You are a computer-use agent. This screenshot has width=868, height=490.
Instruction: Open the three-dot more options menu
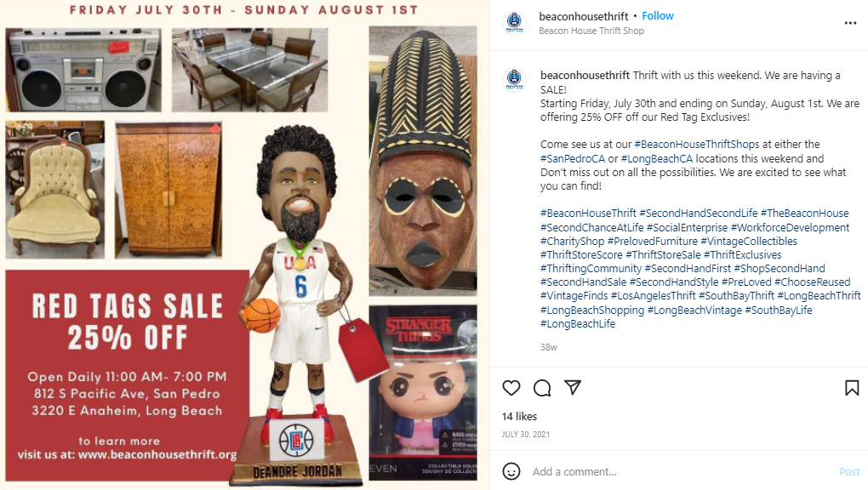point(850,23)
